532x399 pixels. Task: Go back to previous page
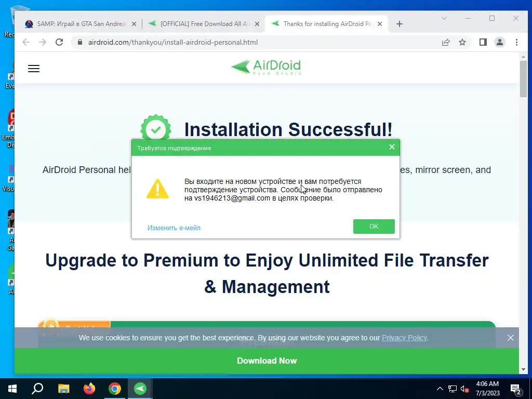pyautogui.click(x=26, y=42)
